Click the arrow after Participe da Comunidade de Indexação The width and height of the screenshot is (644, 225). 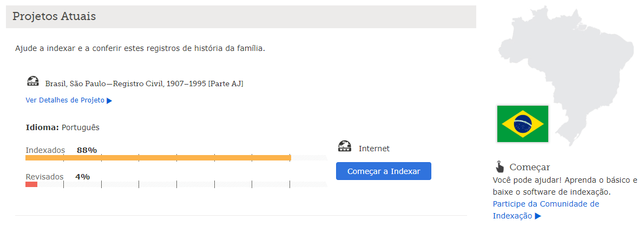coord(538,216)
